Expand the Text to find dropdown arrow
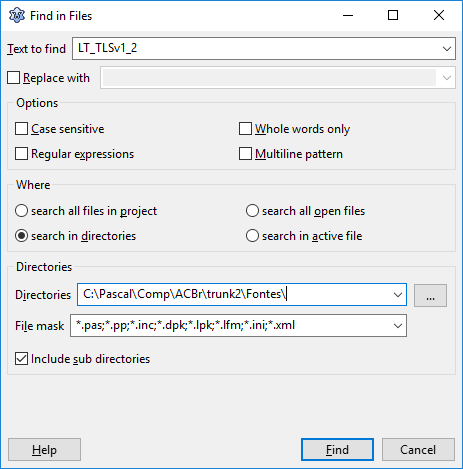 (x=447, y=49)
